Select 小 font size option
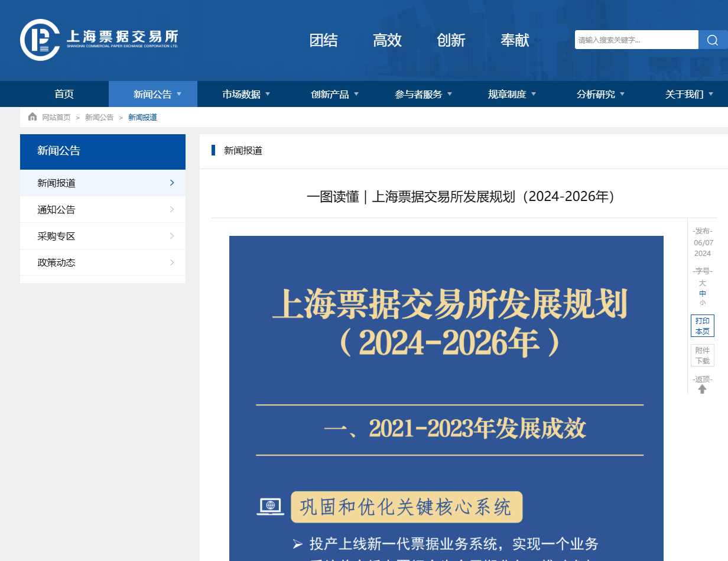728x561 pixels. click(x=703, y=303)
